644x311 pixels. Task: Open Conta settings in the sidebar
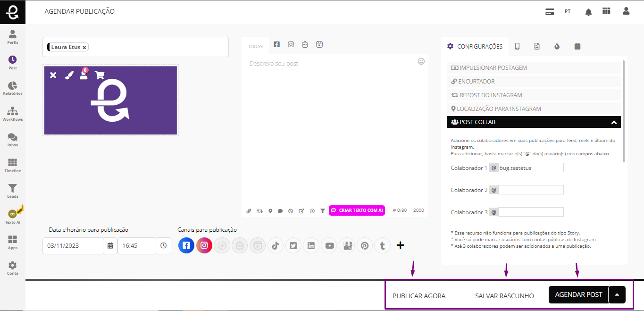13,268
